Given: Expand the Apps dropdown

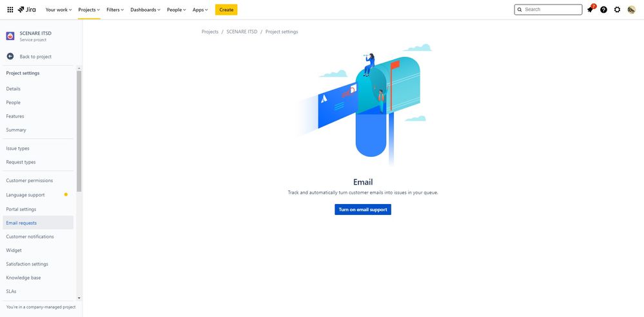Looking at the screenshot, I should (x=200, y=10).
